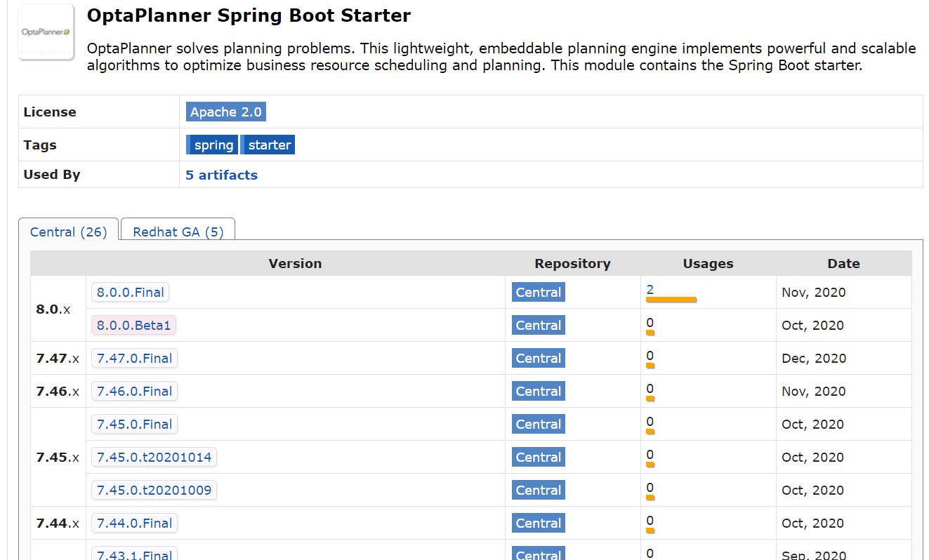This screenshot has width=929, height=560.
Task: Open version 7.43.1.Final
Action: tap(134, 554)
